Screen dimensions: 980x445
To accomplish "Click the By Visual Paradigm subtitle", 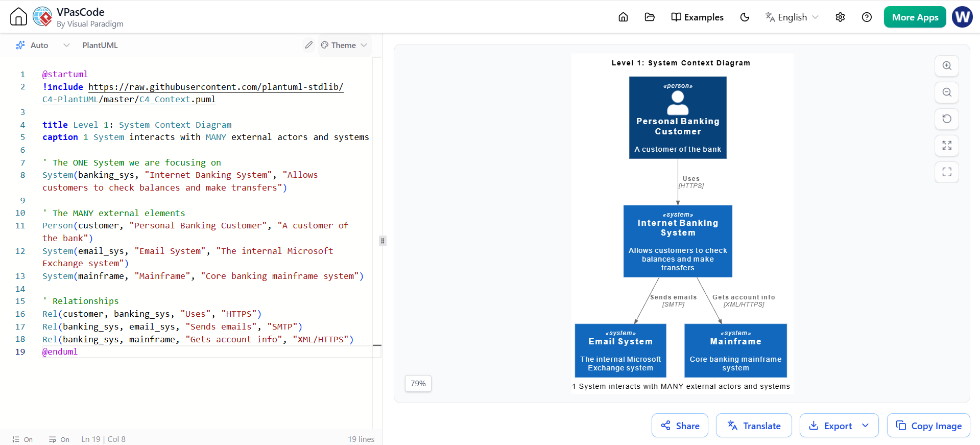I will [90, 24].
